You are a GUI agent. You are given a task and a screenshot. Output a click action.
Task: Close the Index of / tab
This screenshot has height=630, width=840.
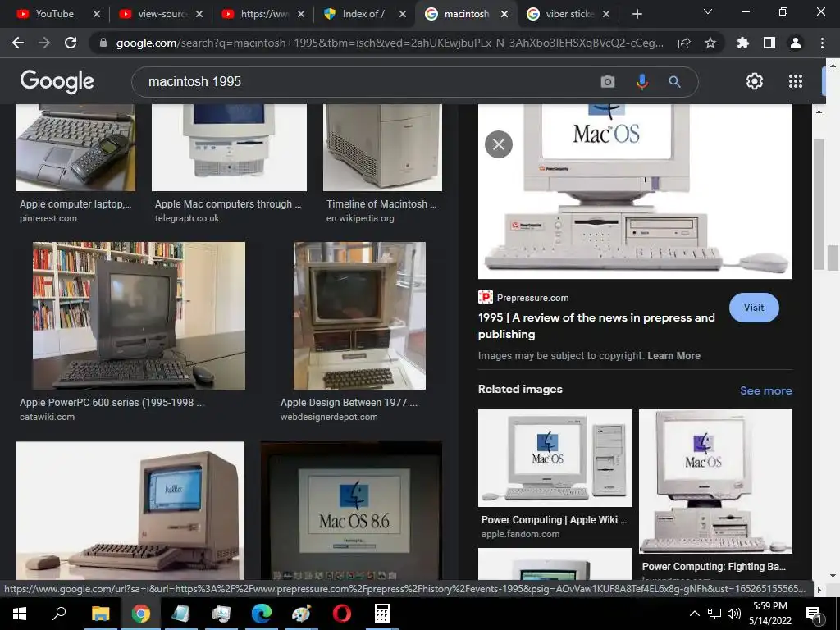[x=403, y=14]
